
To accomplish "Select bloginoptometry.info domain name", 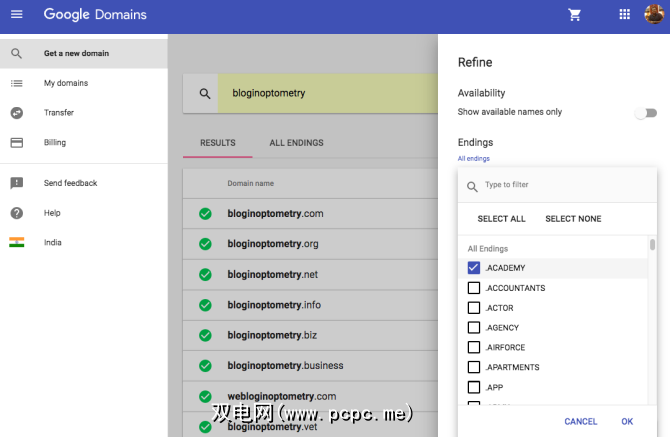I will pyautogui.click(x=274, y=305).
